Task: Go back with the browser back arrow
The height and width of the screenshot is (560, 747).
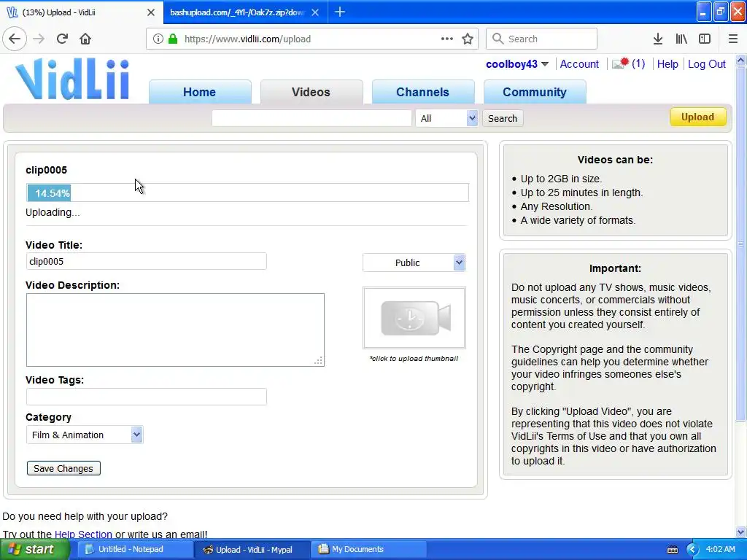Action: (15, 39)
